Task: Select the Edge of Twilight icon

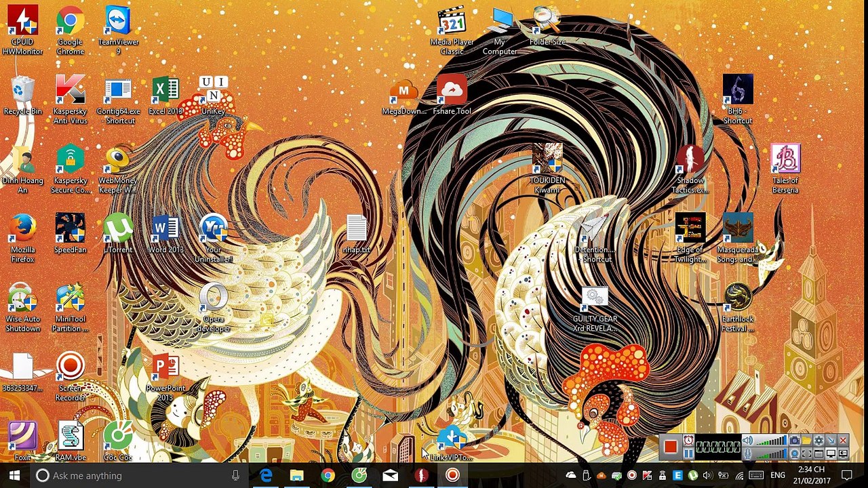Action: pos(690,239)
